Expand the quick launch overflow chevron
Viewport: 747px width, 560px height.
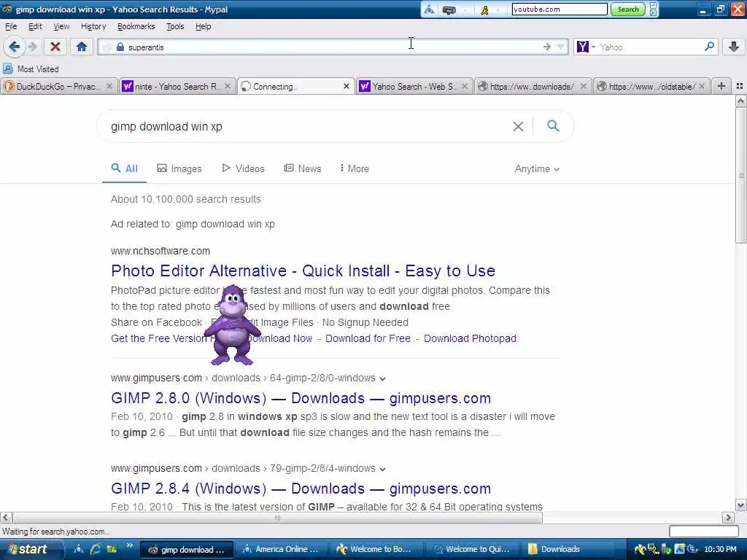point(129,545)
